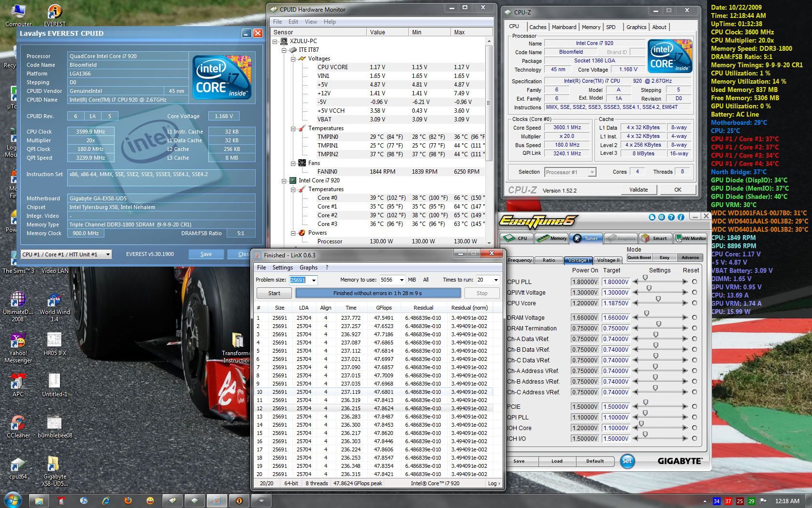
Task: Click Validate button in CPU-Z
Action: (638, 190)
